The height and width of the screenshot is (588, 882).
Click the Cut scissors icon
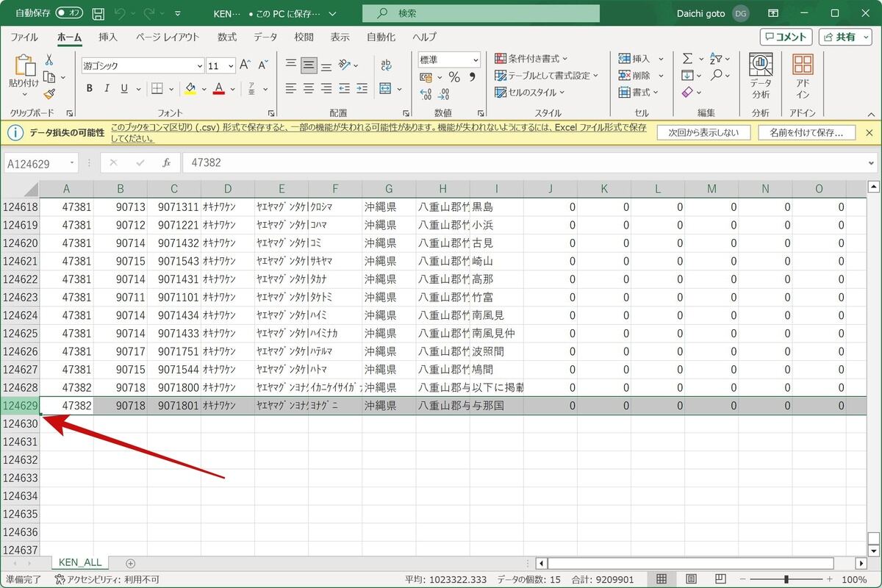click(49, 60)
